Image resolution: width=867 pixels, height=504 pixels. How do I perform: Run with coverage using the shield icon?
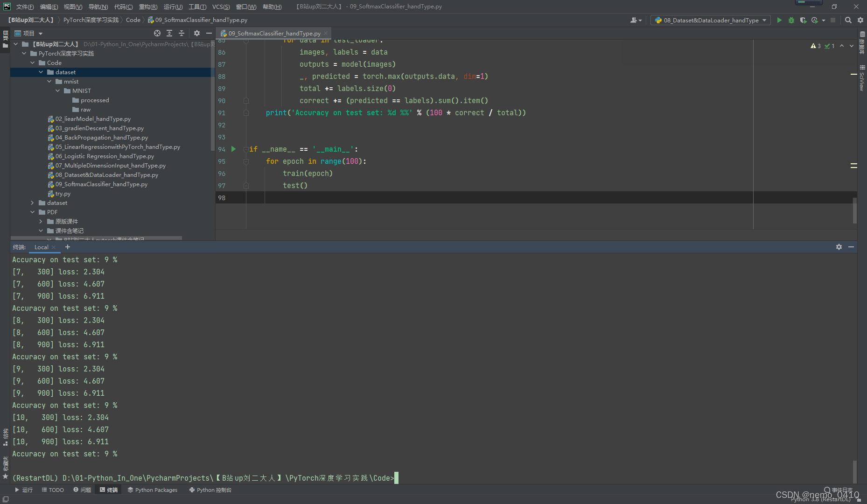pyautogui.click(x=803, y=20)
